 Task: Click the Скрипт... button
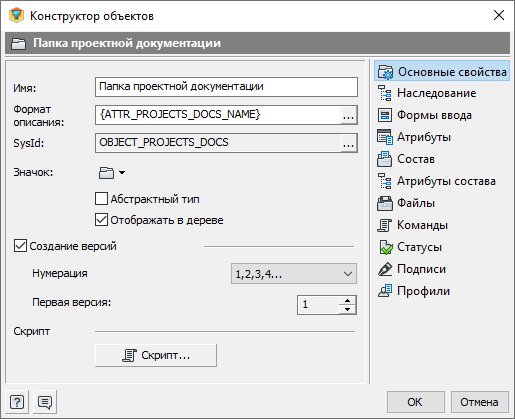click(156, 355)
